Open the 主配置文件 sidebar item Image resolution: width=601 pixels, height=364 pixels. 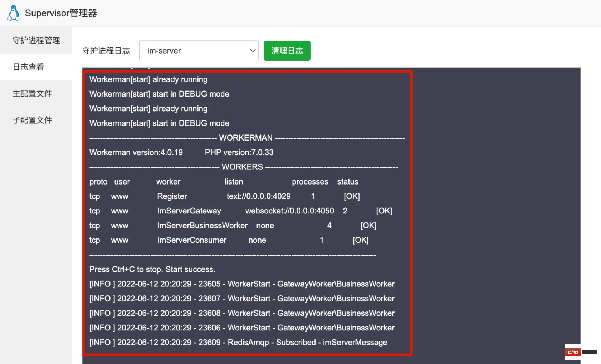[x=36, y=94]
